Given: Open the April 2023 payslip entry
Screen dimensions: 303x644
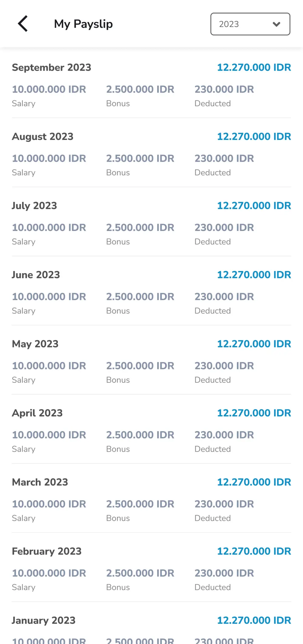Looking at the screenshot, I should (37, 413).
